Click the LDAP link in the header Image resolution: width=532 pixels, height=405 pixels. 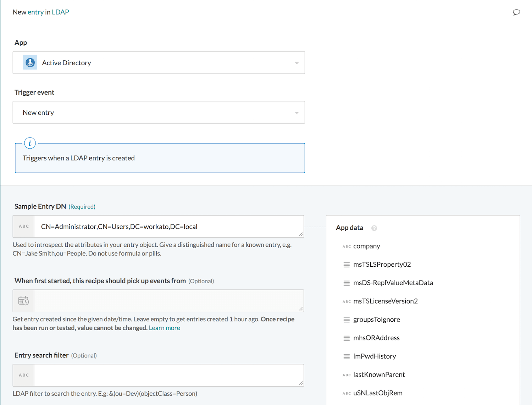click(x=60, y=12)
